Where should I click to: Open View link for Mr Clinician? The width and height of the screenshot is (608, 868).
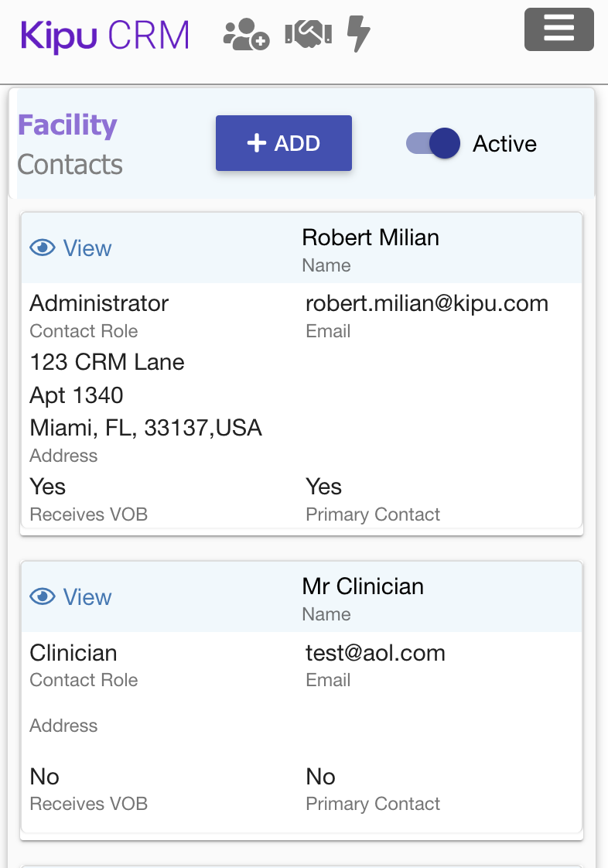point(87,597)
